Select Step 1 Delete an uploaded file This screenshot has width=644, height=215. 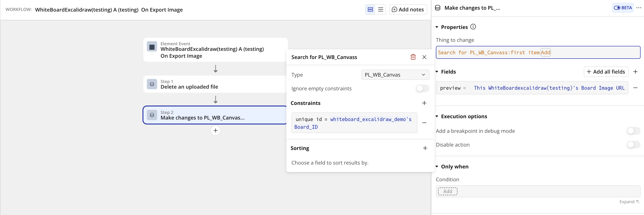[216, 84]
